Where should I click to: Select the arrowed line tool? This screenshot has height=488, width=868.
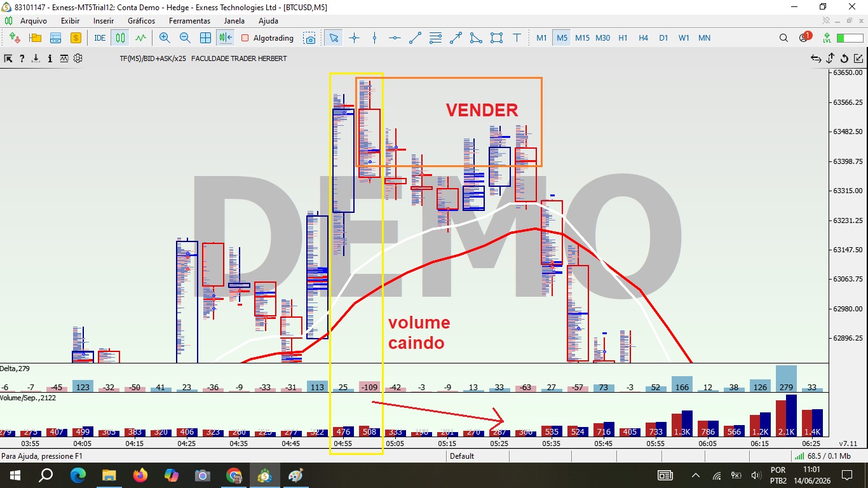point(456,38)
